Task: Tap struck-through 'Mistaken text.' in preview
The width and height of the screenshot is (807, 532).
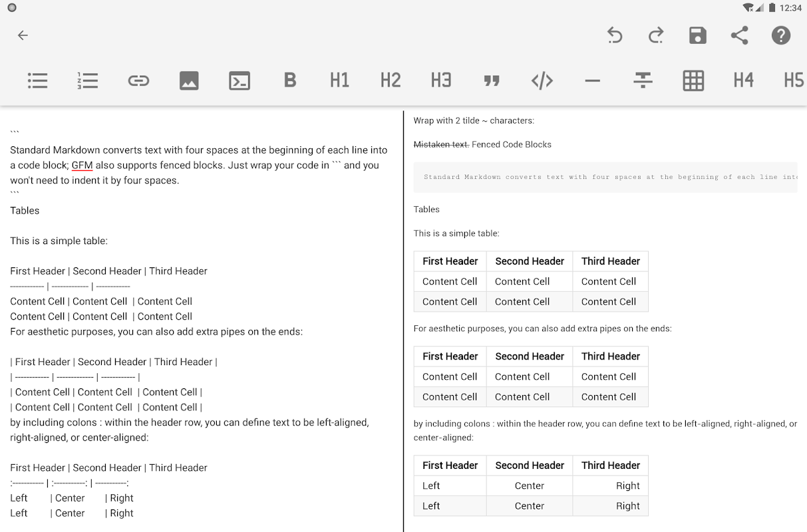Action: (x=441, y=144)
